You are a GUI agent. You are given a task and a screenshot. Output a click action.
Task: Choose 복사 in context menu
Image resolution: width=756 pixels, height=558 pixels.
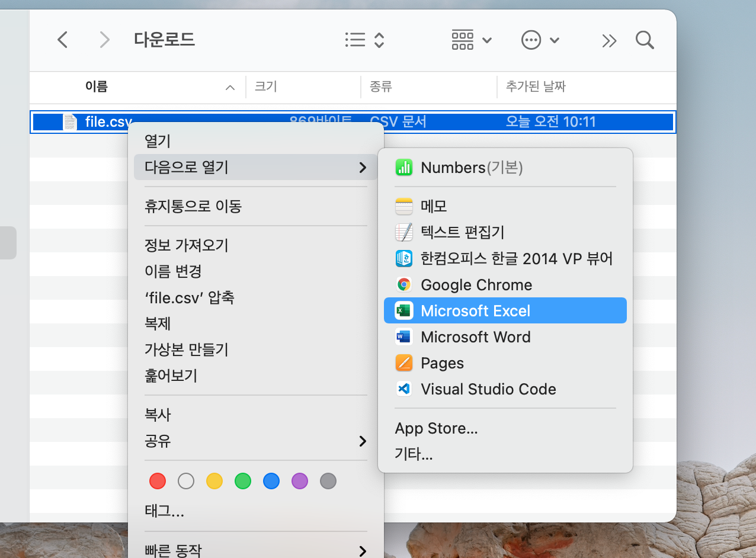255,415
